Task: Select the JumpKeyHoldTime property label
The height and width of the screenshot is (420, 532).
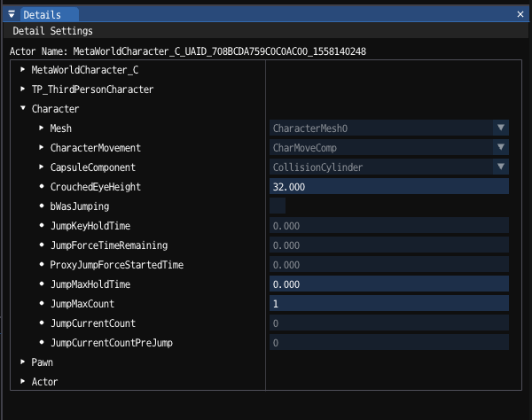Action: click(90, 226)
